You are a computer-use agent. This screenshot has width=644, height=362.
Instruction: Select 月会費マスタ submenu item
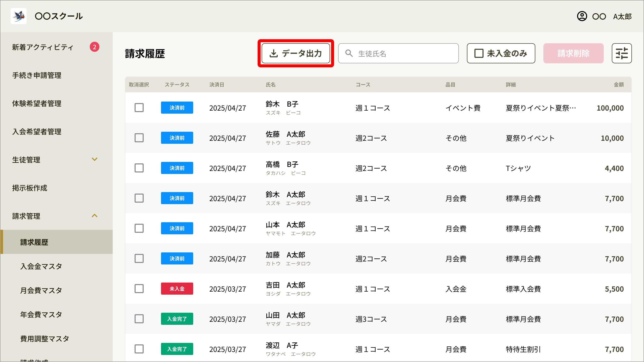41,291
